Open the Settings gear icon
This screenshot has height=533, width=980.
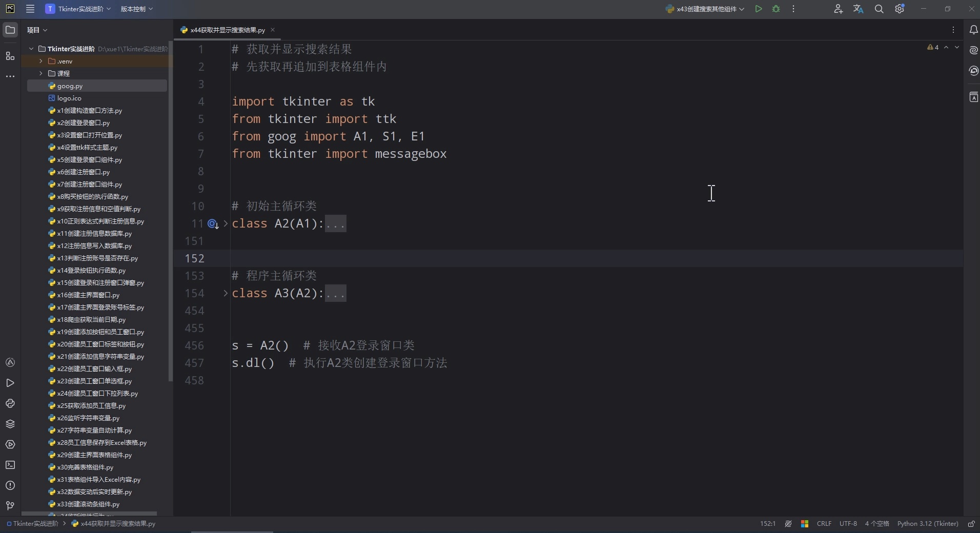900,9
